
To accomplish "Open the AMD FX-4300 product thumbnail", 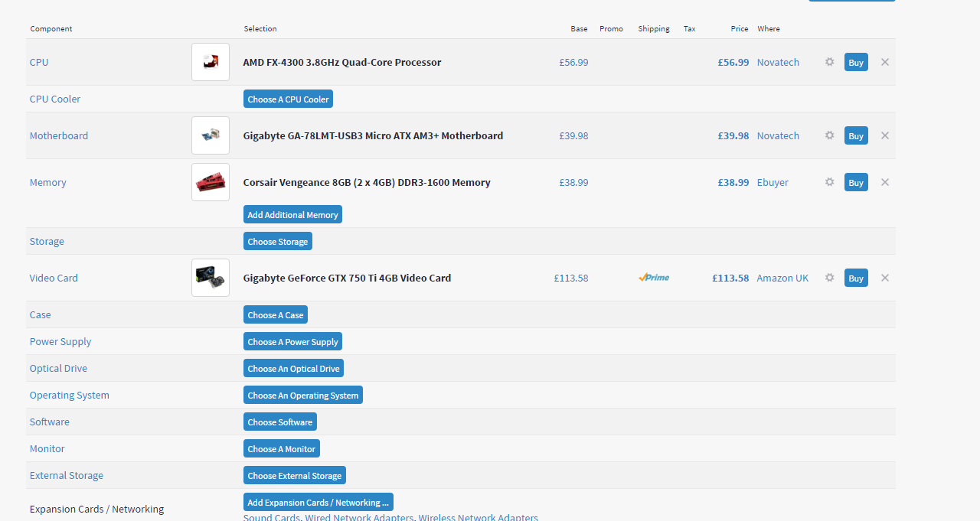I will pos(211,62).
